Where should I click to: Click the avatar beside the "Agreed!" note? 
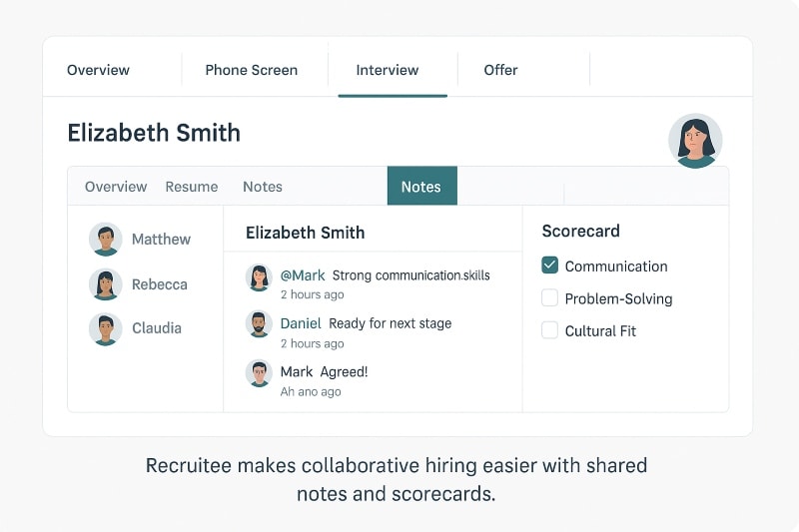point(260,373)
